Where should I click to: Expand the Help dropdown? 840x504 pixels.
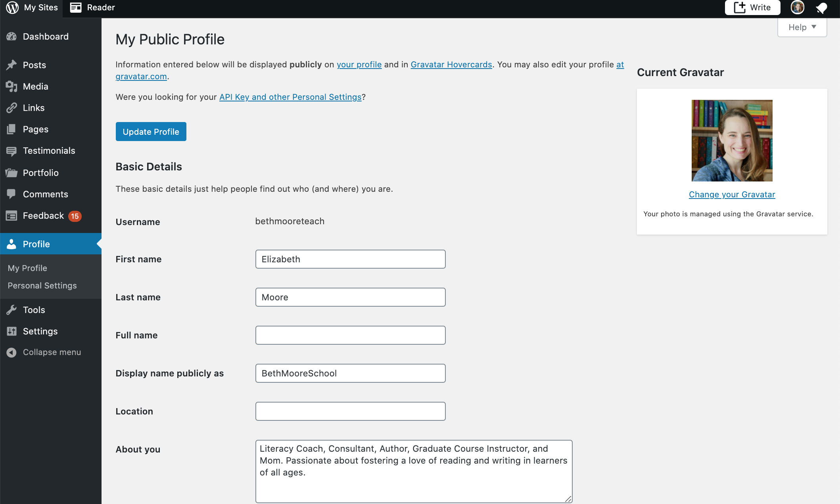click(x=802, y=27)
